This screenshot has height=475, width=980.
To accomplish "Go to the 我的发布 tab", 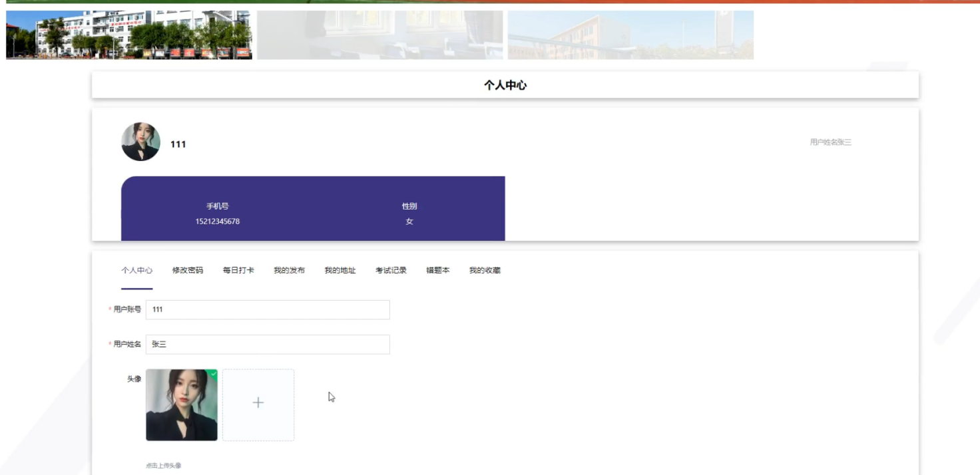I will tap(289, 271).
